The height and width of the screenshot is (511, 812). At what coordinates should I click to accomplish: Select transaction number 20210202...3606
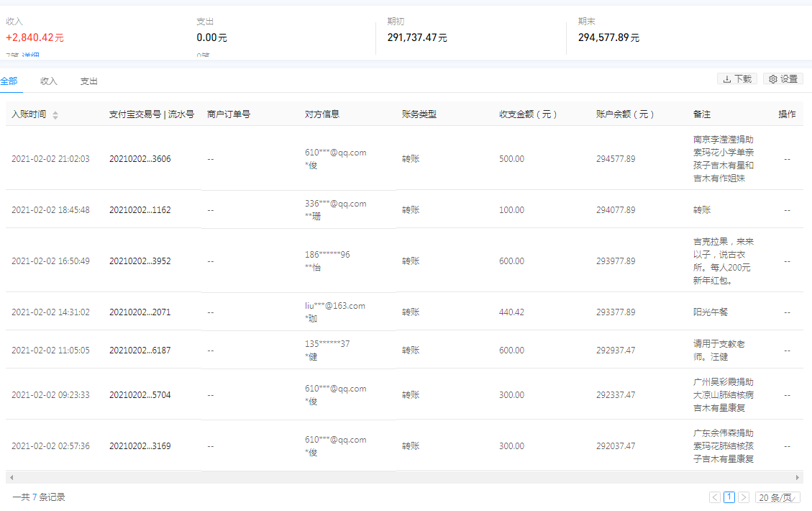[140, 159]
